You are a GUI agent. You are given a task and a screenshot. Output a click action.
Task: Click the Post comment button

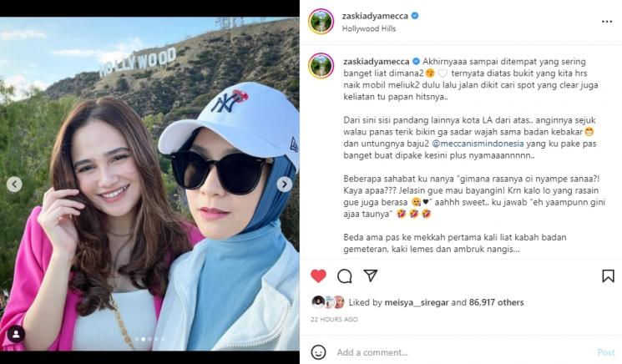[606, 352]
